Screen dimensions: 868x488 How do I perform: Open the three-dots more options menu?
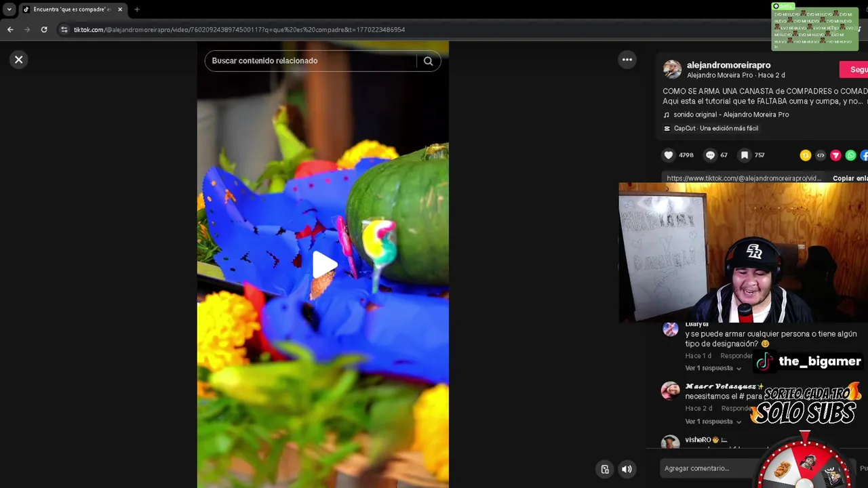[627, 60]
